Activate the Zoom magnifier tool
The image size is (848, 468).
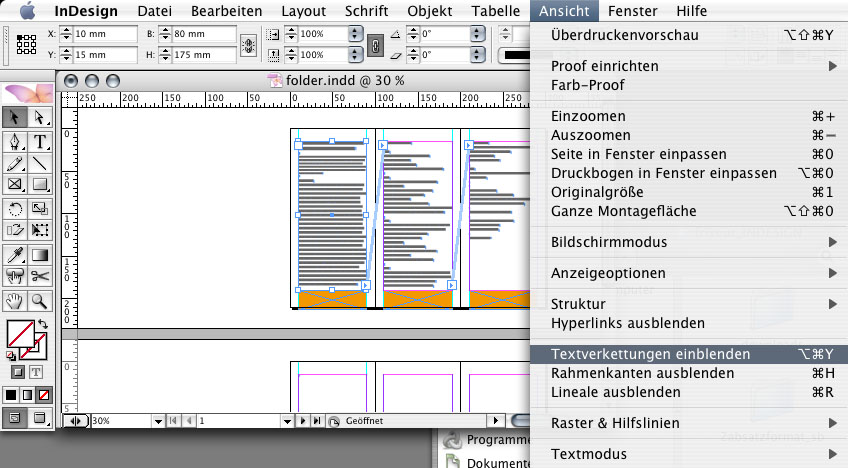[40, 300]
